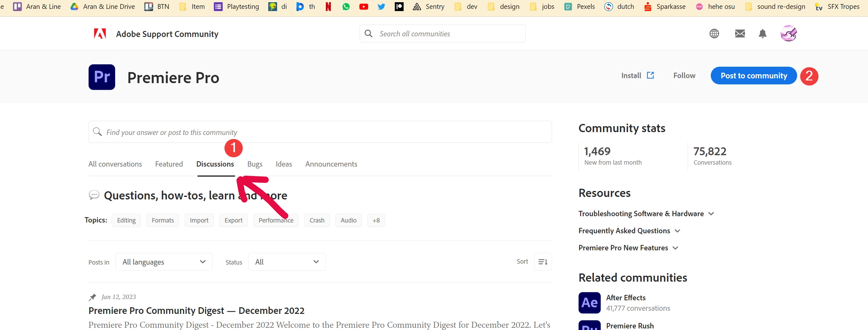Open the BTN bookmark

157,6
